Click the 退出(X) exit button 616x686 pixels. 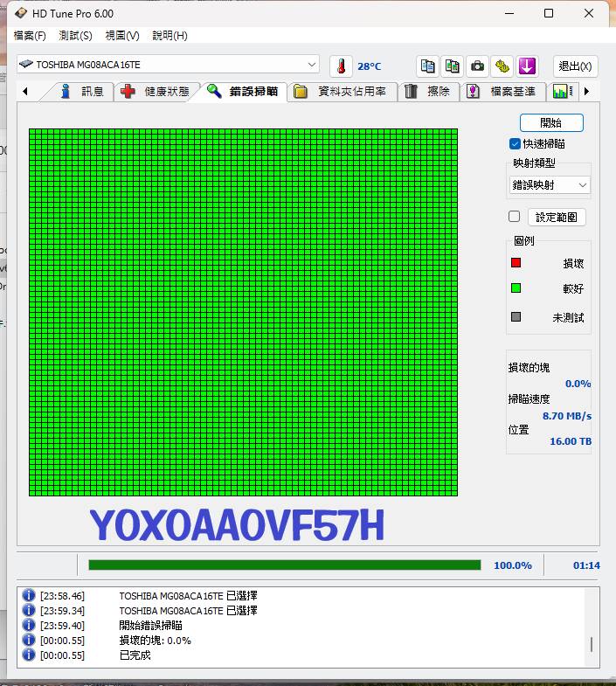tap(575, 66)
